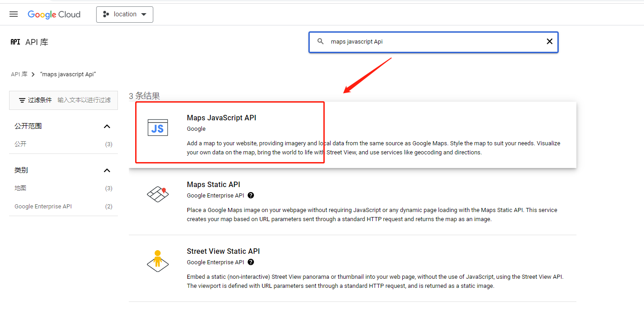Collapse the 公开范围 section

point(107,126)
